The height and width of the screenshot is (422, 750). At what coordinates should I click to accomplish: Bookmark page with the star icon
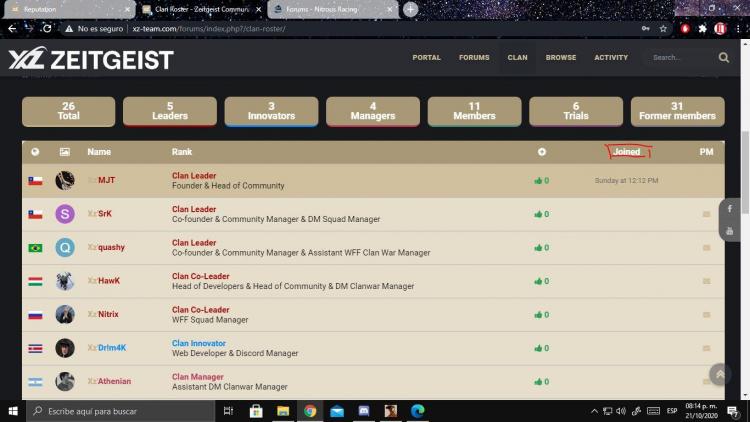[x=663, y=29]
